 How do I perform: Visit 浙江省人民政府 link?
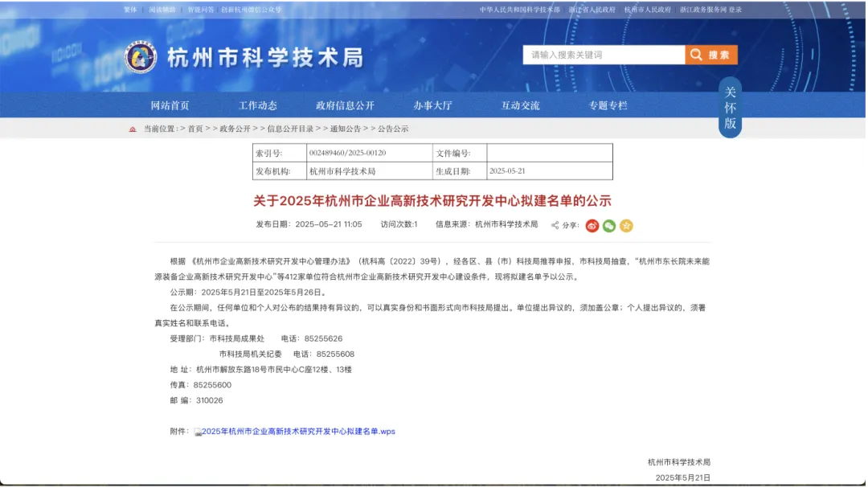pos(592,10)
